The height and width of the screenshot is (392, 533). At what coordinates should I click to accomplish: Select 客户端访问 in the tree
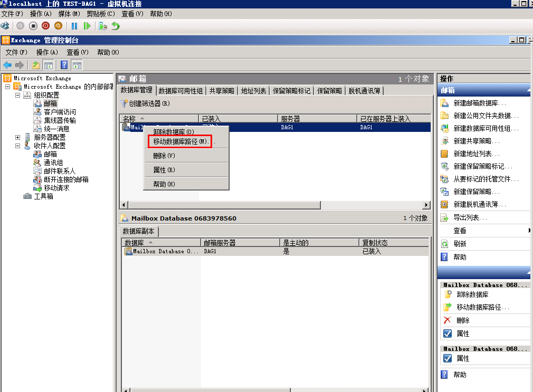pos(60,112)
